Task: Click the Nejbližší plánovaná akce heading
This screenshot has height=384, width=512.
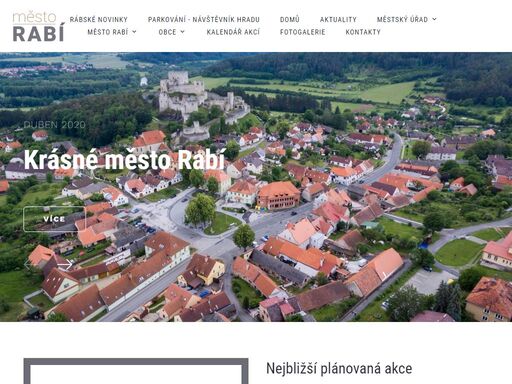Action: [339, 369]
